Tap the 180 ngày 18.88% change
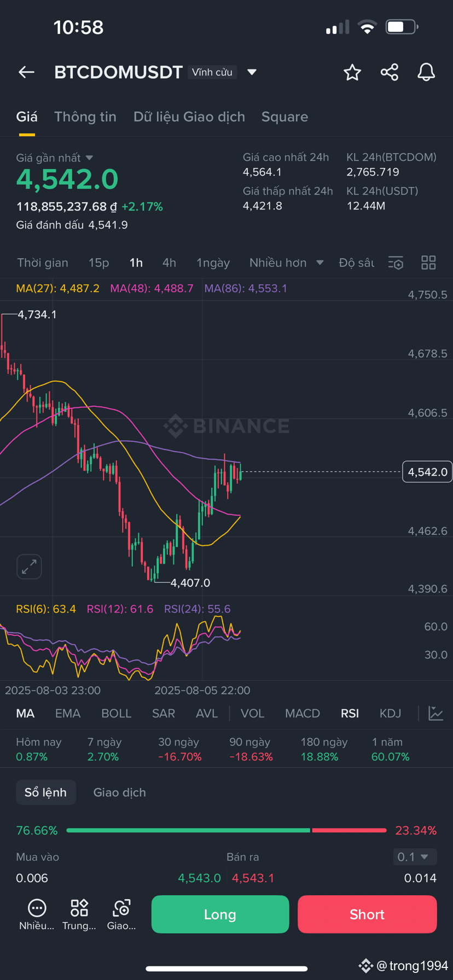 point(324,749)
